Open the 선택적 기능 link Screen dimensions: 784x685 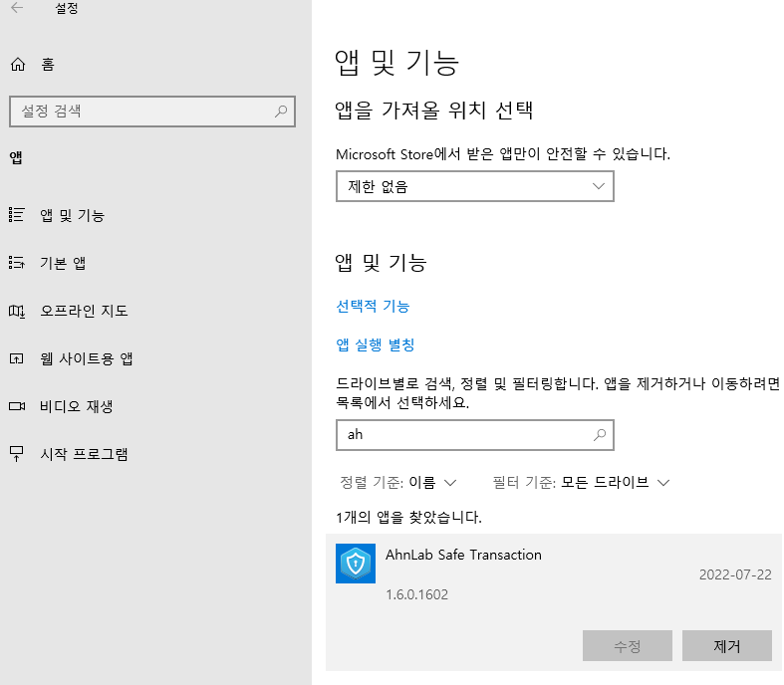point(373,306)
